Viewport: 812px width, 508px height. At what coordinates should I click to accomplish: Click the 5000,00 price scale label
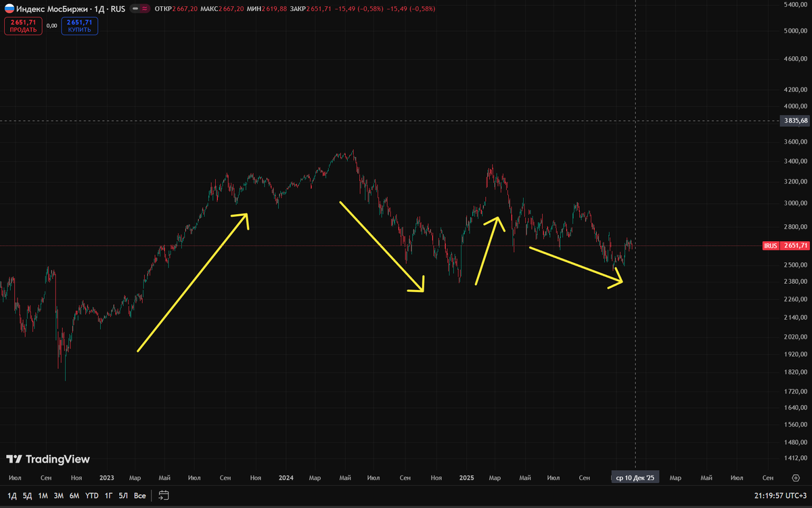795,30
